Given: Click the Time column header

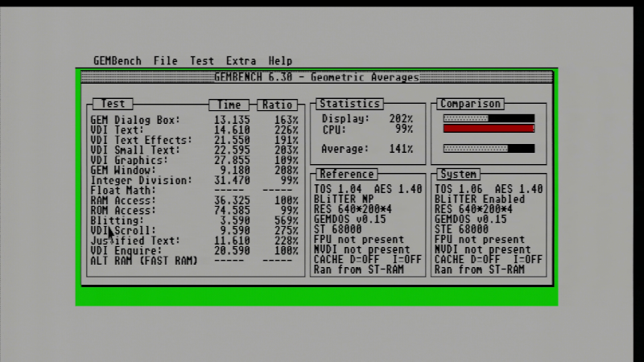Looking at the screenshot, I should [x=229, y=105].
